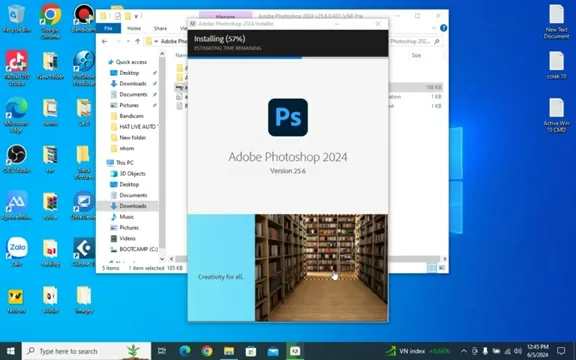The width and height of the screenshot is (576, 360).
Task: Select Downloads under This PC
Action: click(x=133, y=206)
